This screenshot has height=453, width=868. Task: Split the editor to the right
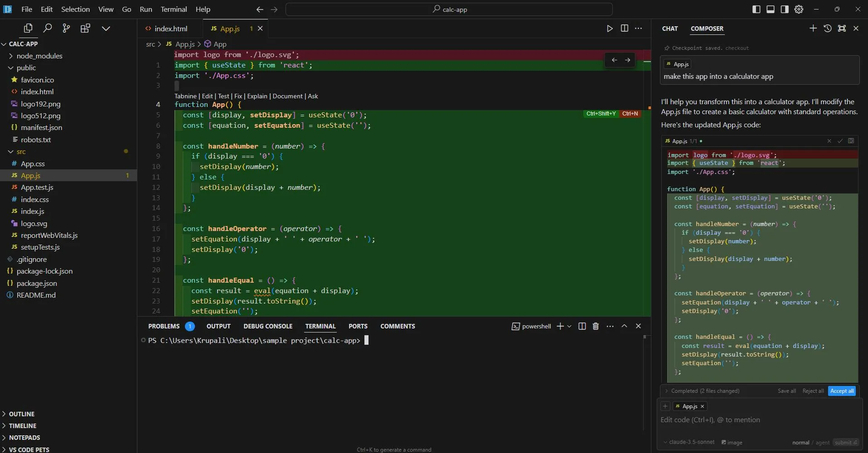(x=624, y=29)
